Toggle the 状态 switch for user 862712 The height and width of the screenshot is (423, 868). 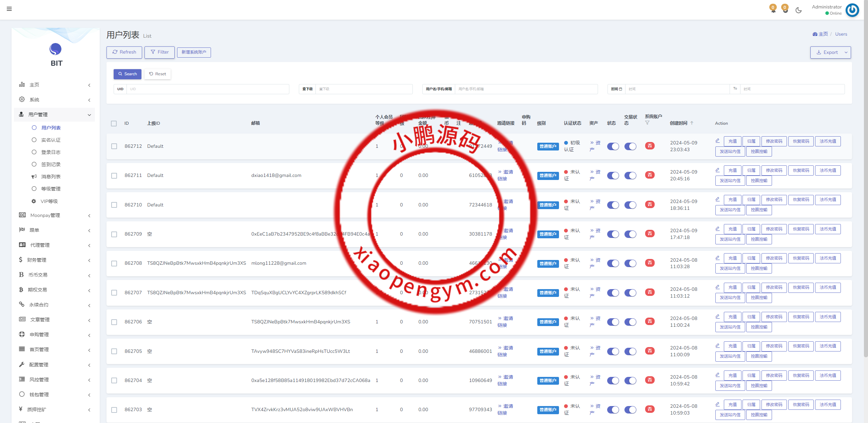pos(613,146)
